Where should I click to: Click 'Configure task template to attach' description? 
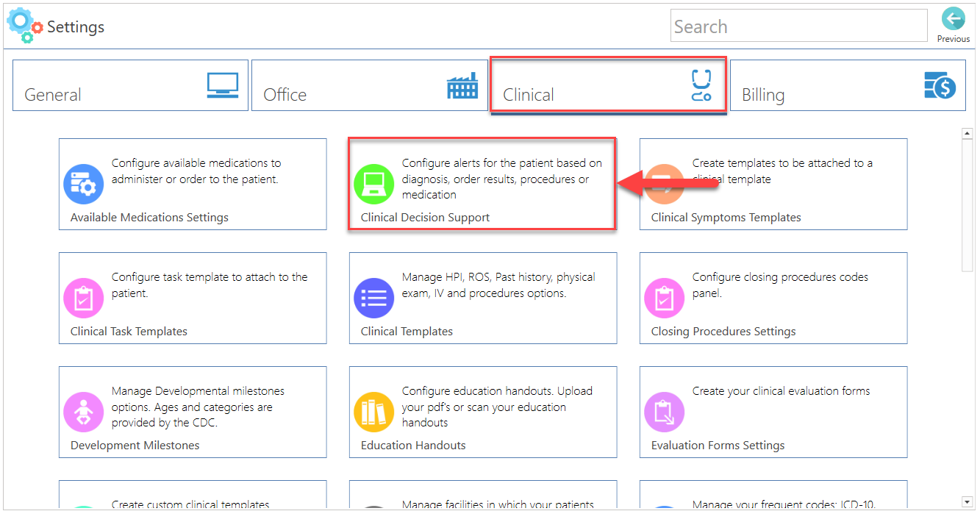click(210, 285)
